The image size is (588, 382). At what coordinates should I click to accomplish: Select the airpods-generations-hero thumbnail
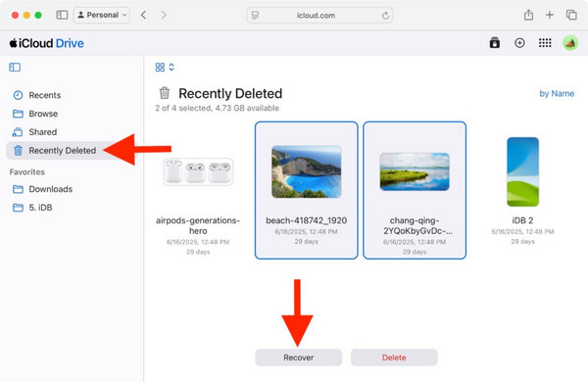[198, 171]
